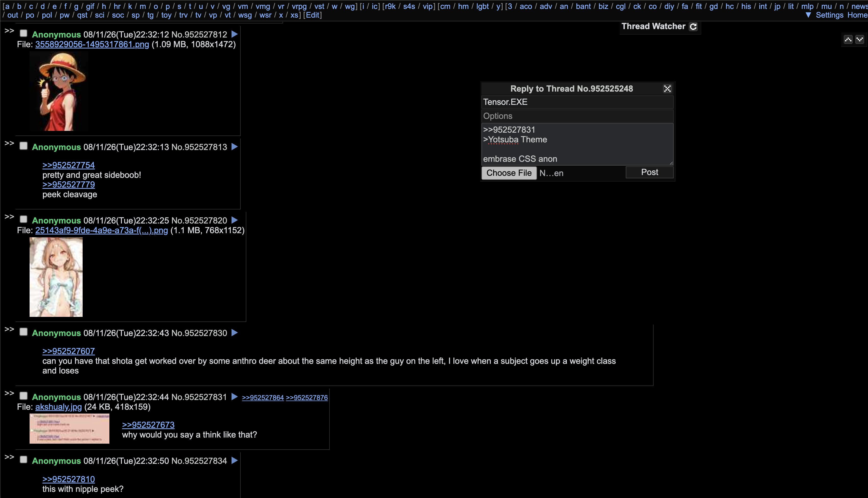Image resolution: width=868 pixels, height=498 pixels.
Task: Follow quote link >>952527673
Action: pyautogui.click(x=148, y=425)
